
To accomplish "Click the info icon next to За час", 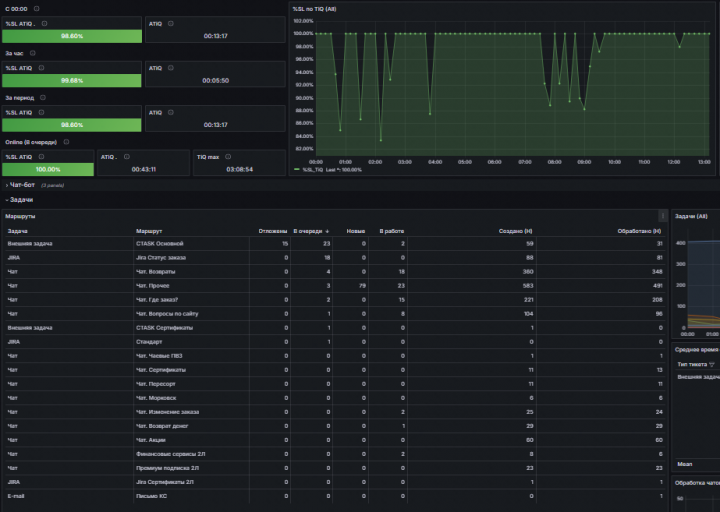I will tap(33, 53).
